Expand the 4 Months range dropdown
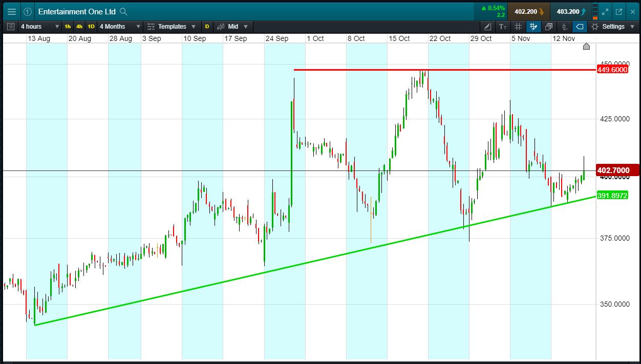Image resolution: width=641 pixels, height=364 pixels. click(120, 27)
